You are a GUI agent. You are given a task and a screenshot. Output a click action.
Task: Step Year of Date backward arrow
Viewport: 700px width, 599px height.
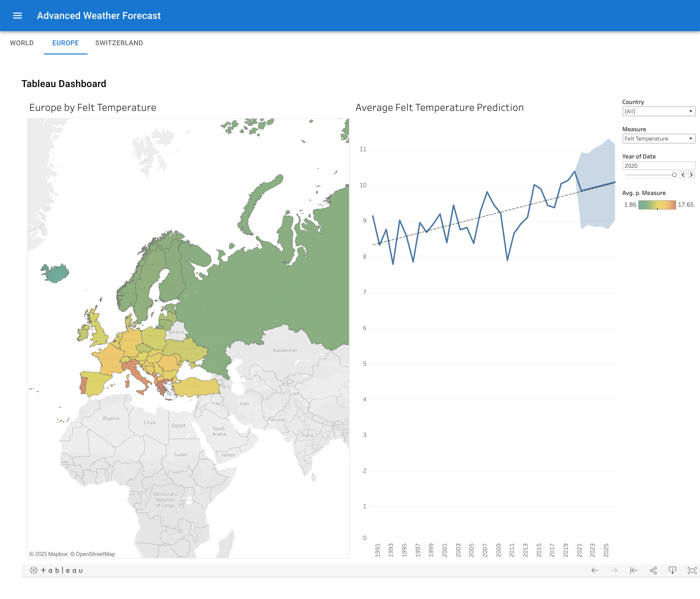pyautogui.click(x=683, y=175)
